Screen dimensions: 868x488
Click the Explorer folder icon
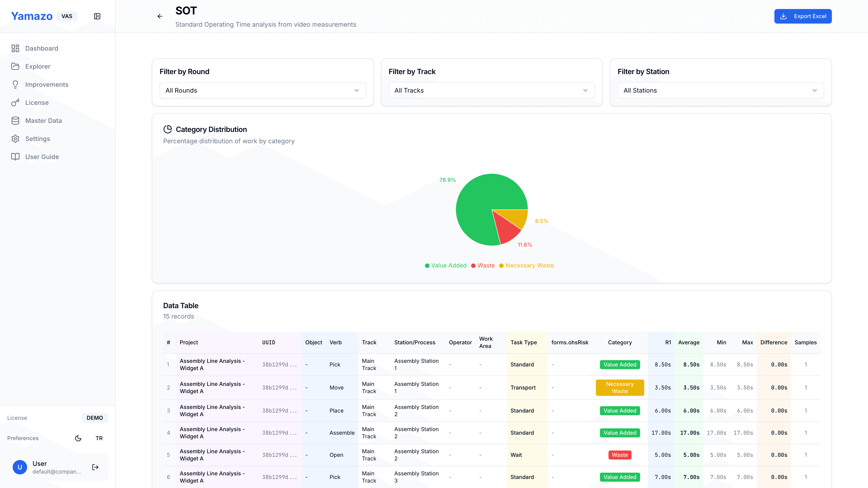click(x=15, y=66)
